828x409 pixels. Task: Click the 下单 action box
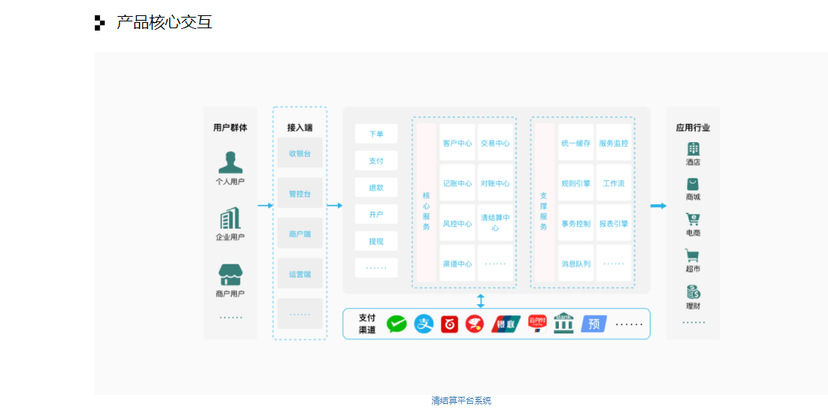point(376,134)
